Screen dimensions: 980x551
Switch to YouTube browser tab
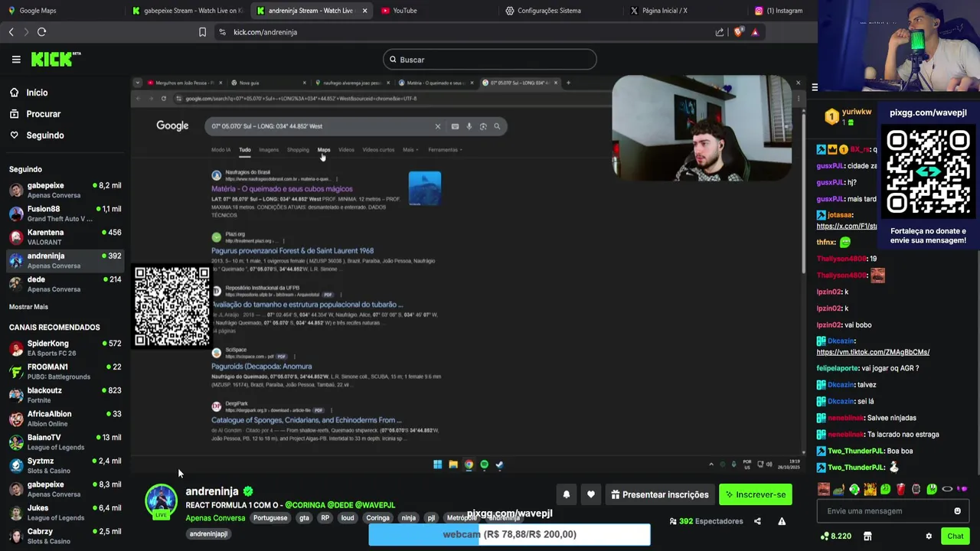[x=436, y=11]
